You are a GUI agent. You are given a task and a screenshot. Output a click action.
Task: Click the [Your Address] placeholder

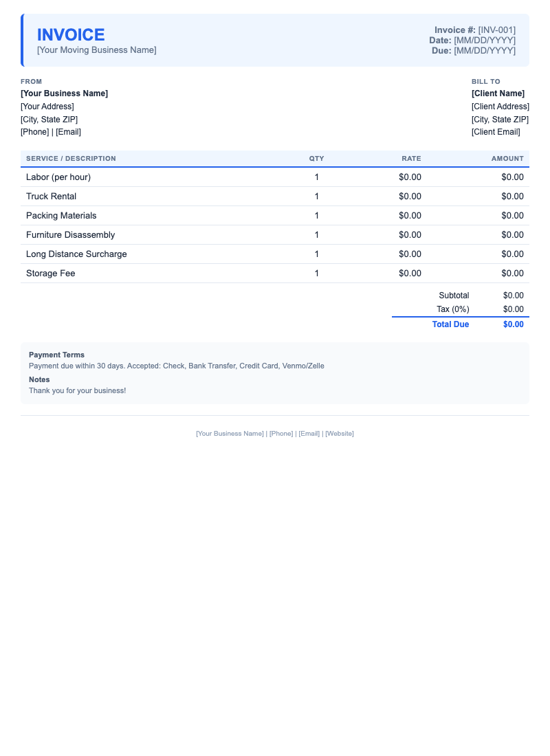pos(47,107)
